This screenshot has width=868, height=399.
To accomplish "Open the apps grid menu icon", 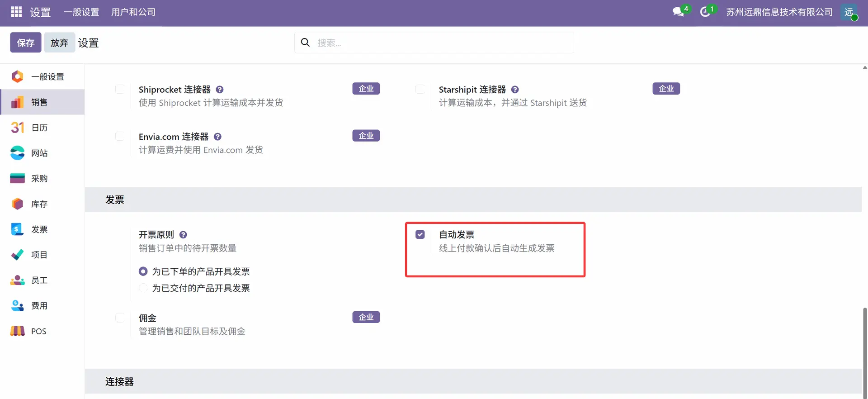I will pos(16,12).
